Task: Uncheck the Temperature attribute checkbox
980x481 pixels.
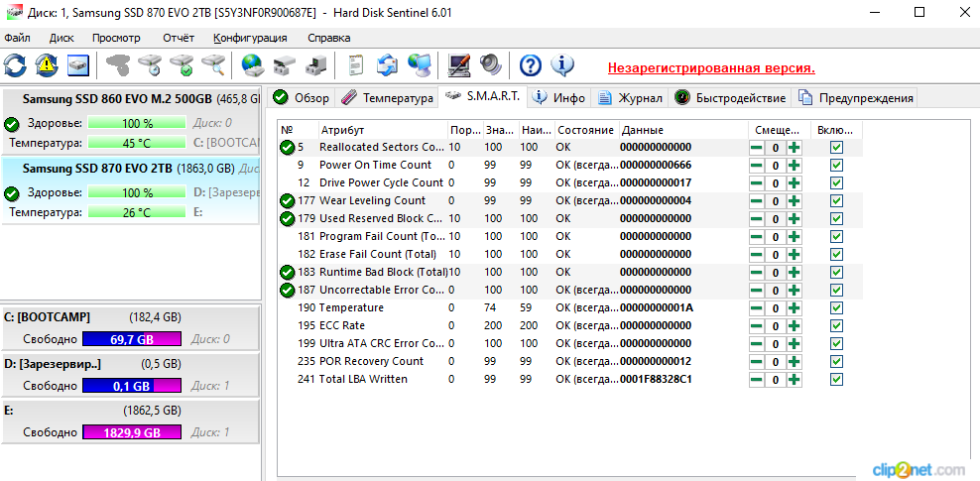Action: tap(836, 308)
